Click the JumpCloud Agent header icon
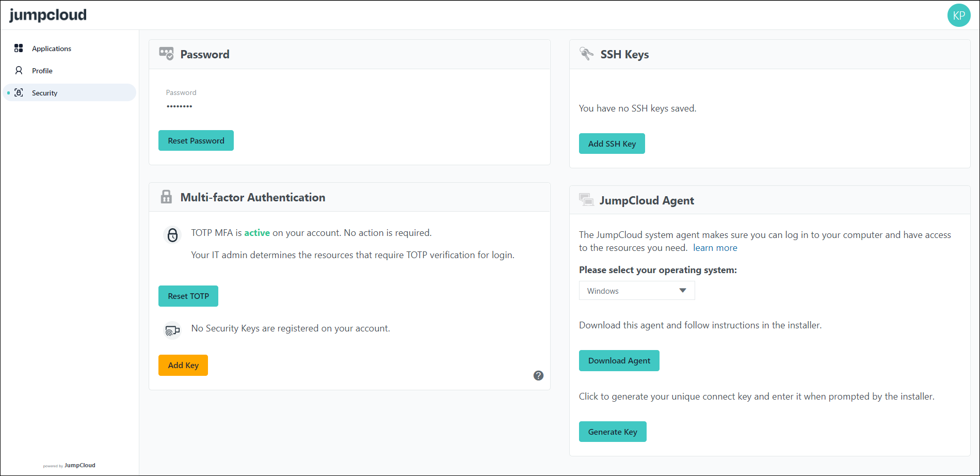This screenshot has height=476, width=980. pyautogui.click(x=586, y=200)
